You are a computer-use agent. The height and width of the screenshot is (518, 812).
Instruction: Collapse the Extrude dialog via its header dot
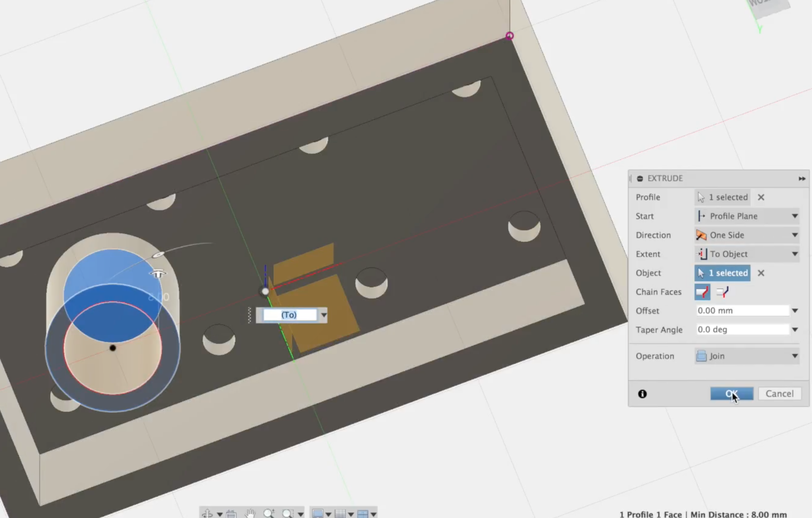tap(639, 178)
